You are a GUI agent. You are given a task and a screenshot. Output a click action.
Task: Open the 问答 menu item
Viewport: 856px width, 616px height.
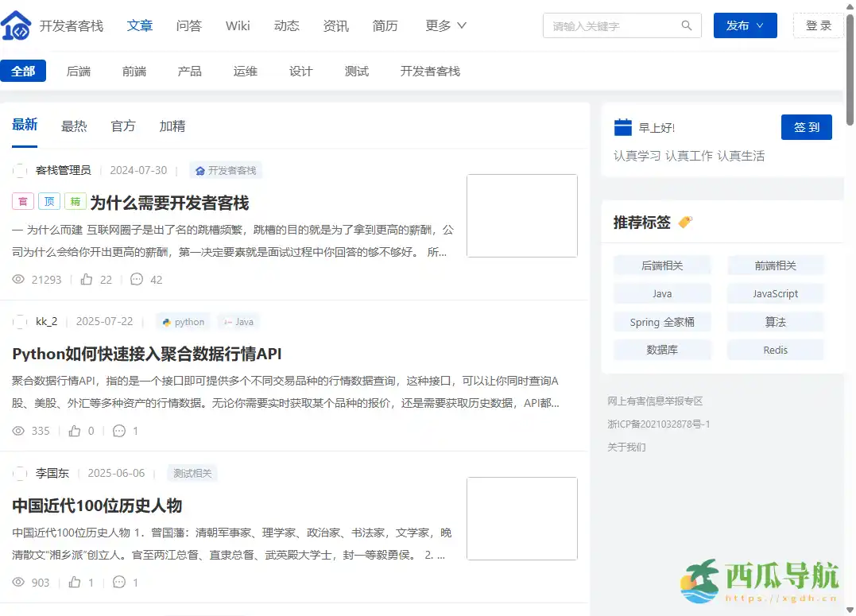tap(188, 25)
